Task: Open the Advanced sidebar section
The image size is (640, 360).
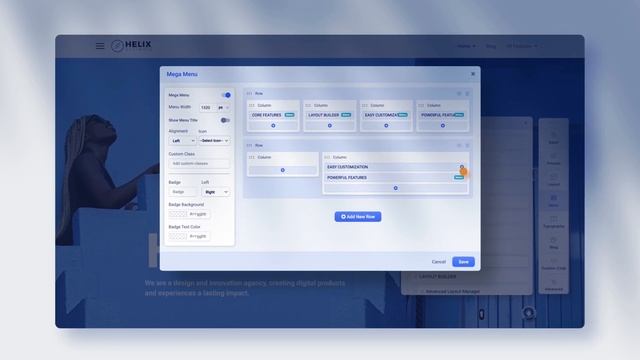Action: pos(553,285)
